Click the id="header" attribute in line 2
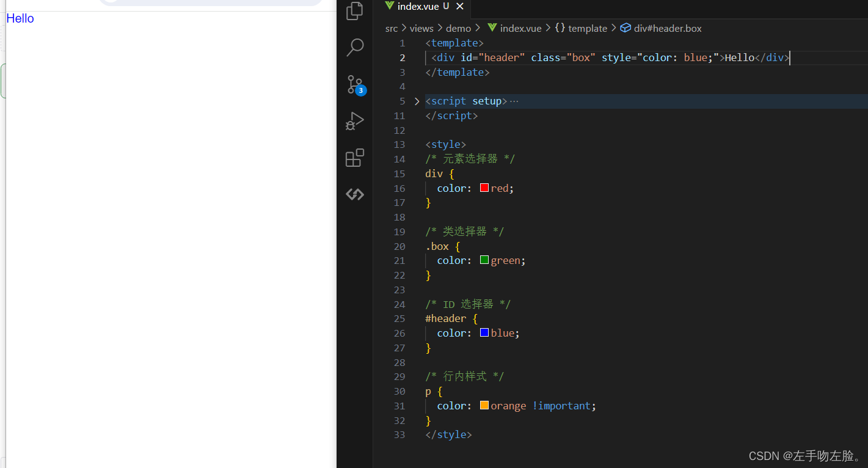This screenshot has width=868, height=468. (x=493, y=57)
